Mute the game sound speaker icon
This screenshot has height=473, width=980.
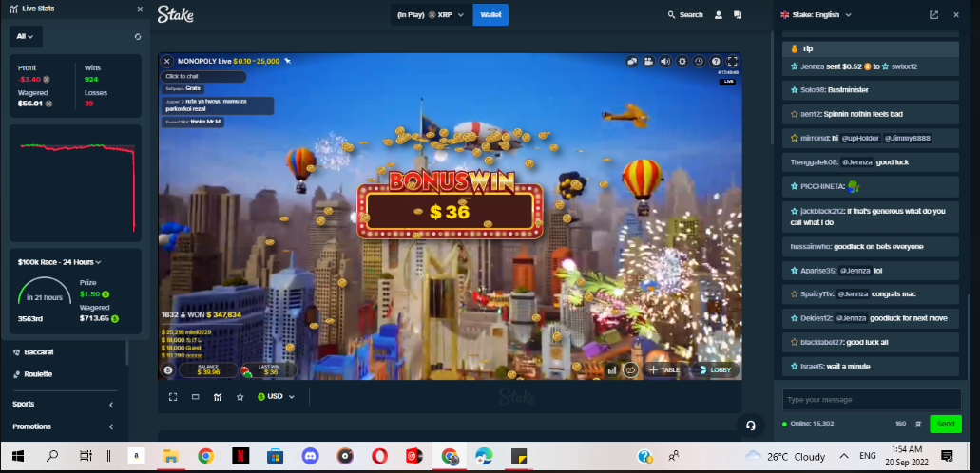click(x=665, y=61)
